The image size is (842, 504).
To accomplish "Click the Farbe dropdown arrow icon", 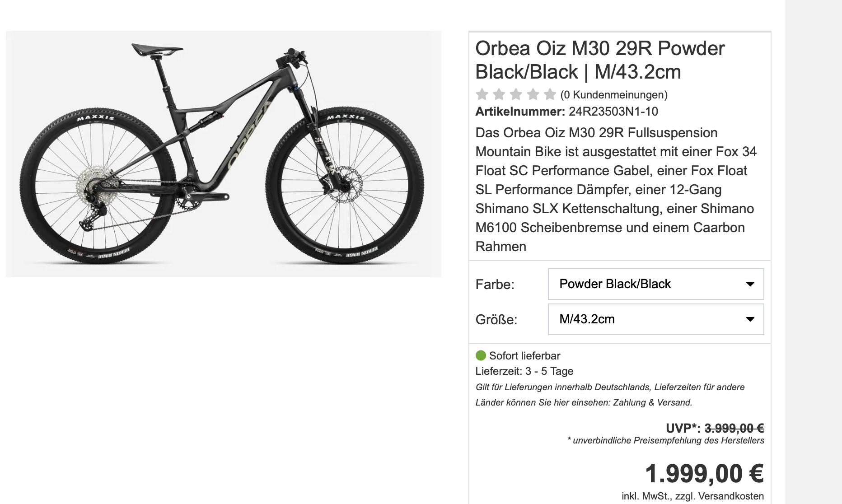I will [x=750, y=284].
